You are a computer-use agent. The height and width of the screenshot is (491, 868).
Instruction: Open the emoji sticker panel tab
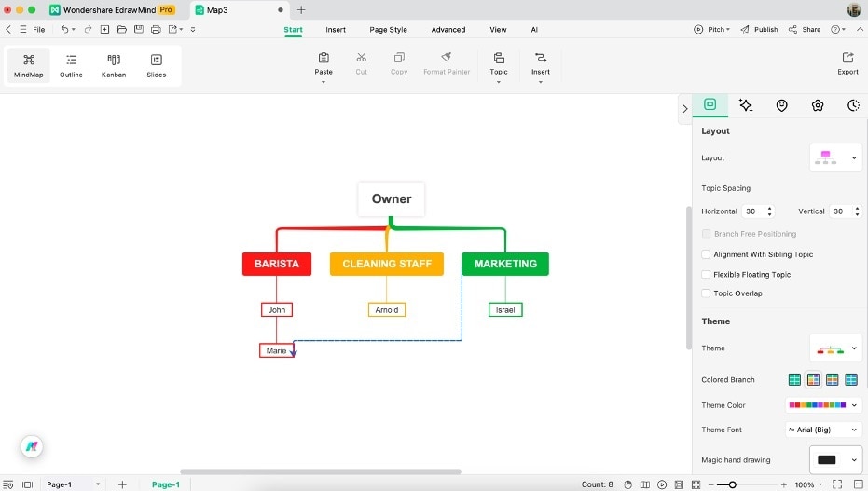[x=781, y=105]
